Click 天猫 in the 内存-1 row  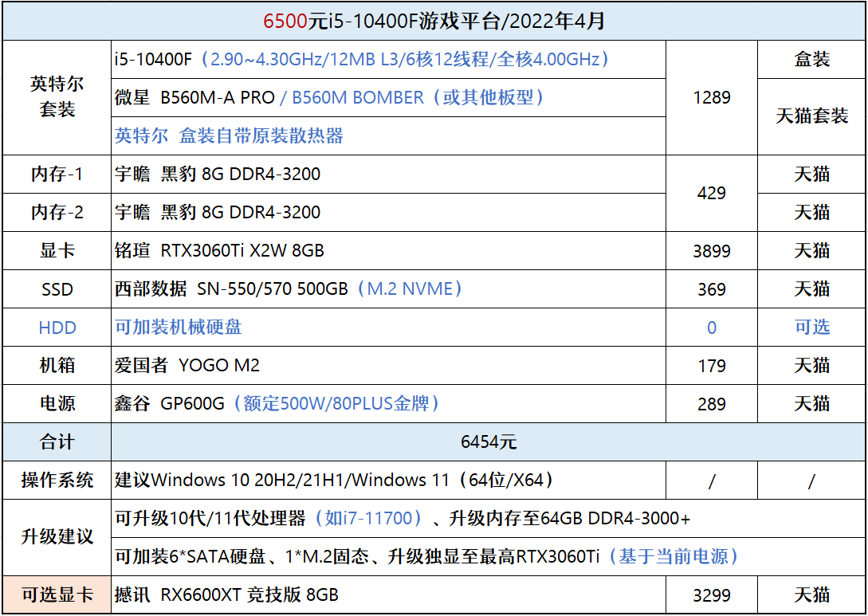pos(811,175)
